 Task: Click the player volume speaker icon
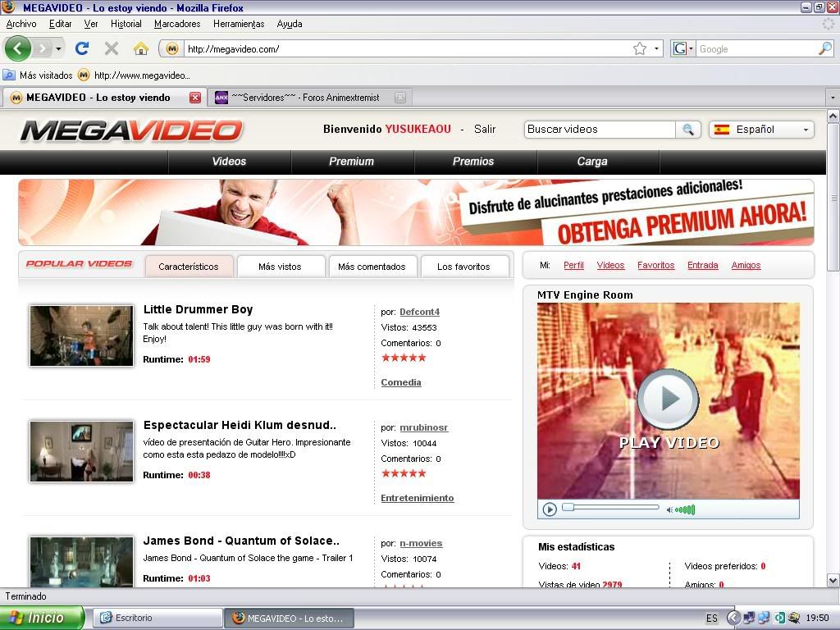670,509
